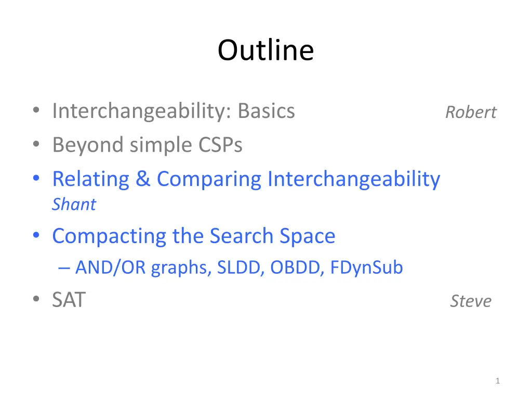Click the blue bullet before "Relating & Comparing"

pos(36,178)
